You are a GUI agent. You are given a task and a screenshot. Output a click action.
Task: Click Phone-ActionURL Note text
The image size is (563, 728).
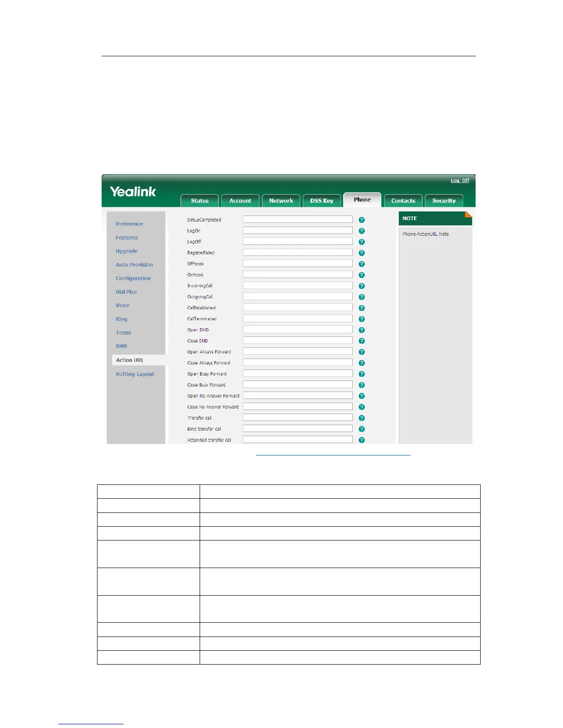425,234
